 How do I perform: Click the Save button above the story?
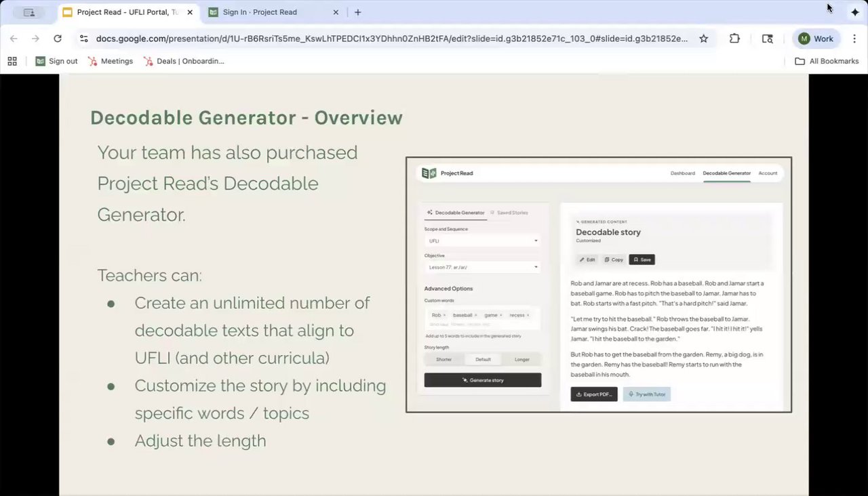point(642,260)
